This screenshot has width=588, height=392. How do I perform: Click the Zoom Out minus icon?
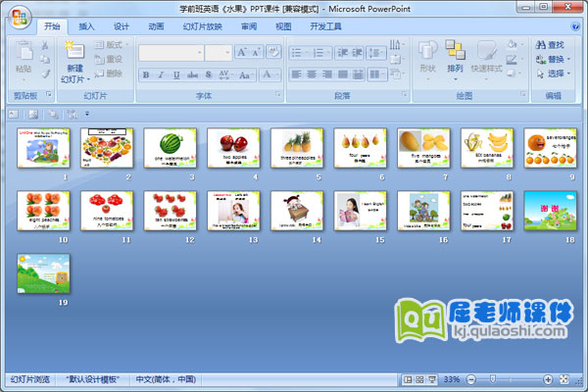(471, 379)
